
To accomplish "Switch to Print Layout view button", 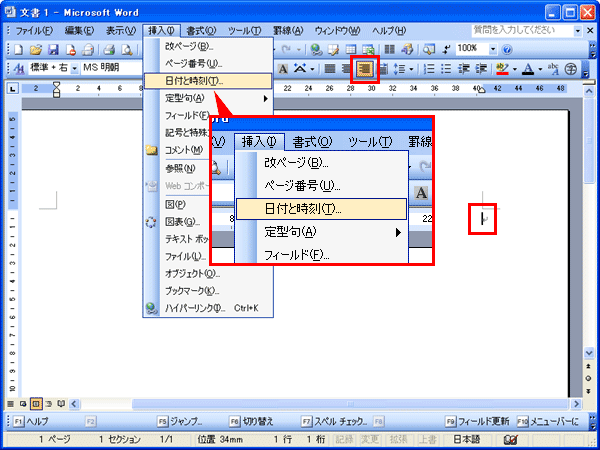I will tap(36, 404).
